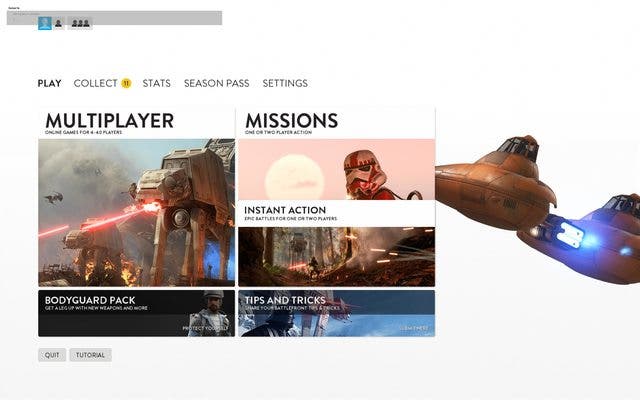Click the yellow 11 notification badge
This screenshot has height=400, width=640.
pos(126,83)
